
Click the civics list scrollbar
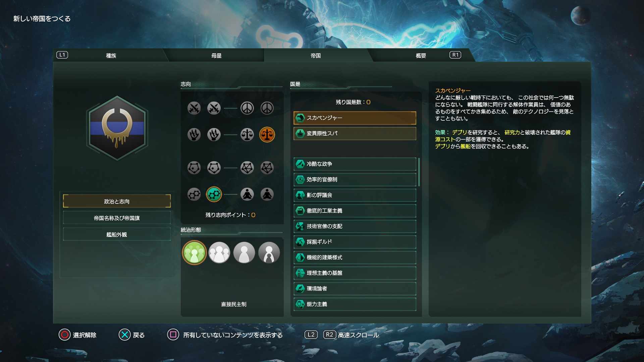point(419,172)
